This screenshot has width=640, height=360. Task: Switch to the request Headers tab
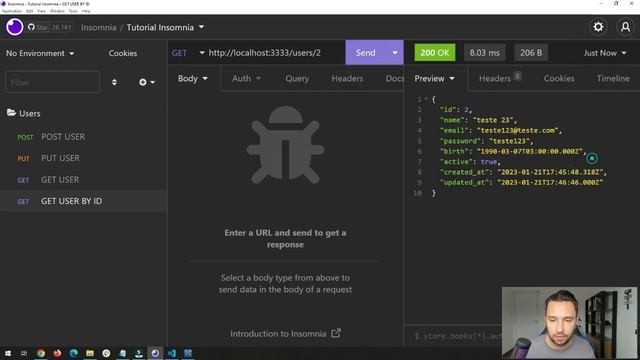click(347, 78)
